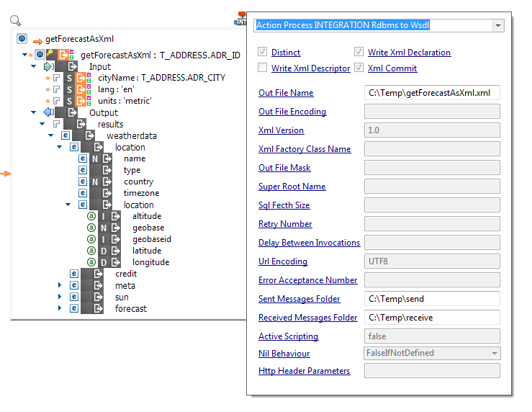Select the cityName : T_ADDRESS.ADR_CITY row
The height and width of the screenshot is (412, 532).
(x=161, y=78)
